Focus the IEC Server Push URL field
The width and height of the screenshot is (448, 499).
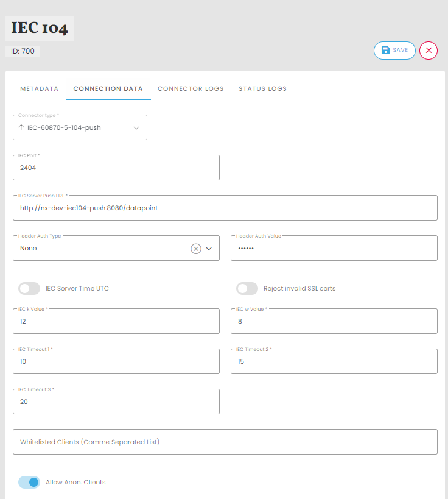(x=225, y=208)
